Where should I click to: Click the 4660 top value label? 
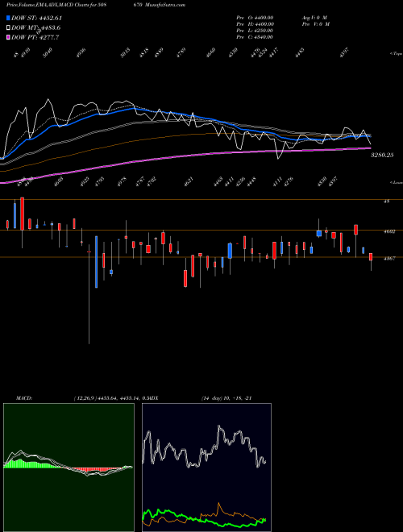[210, 53]
